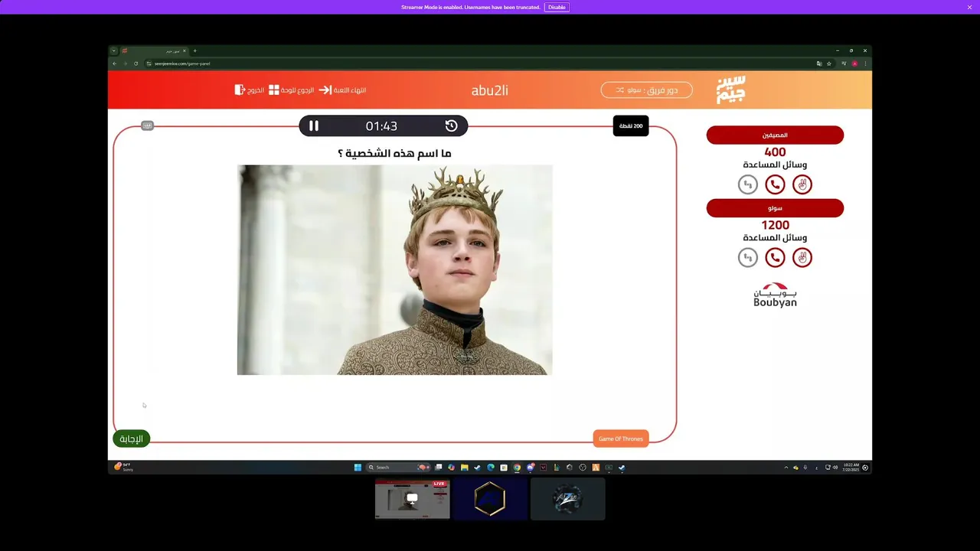Image resolution: width=980 pixels, height=551 pixels.
Task: Use the swap lifeline for team سولو
Action: (748, 258)
